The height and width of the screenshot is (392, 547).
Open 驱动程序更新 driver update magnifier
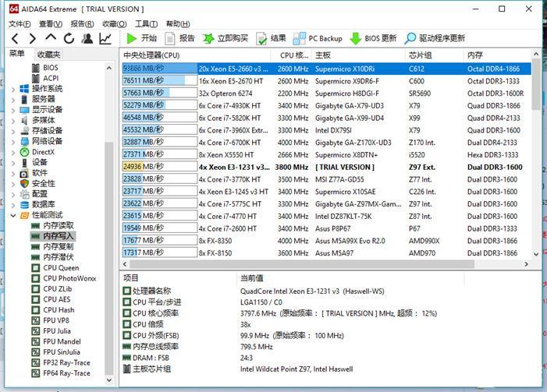click(x=410, y=38)
